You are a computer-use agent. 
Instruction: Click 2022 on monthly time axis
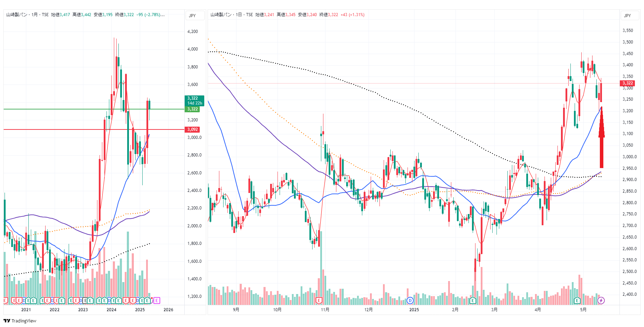tap(54, 309)
